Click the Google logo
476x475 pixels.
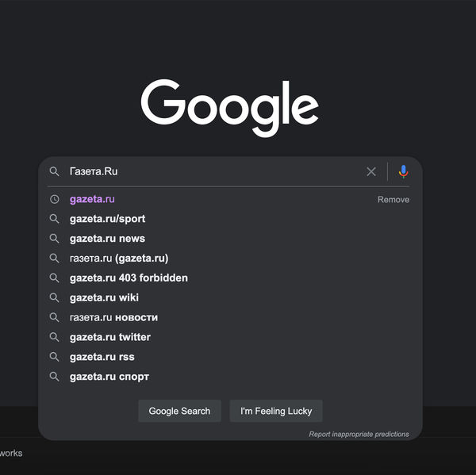pyautogui.click(x=230, y=105)
